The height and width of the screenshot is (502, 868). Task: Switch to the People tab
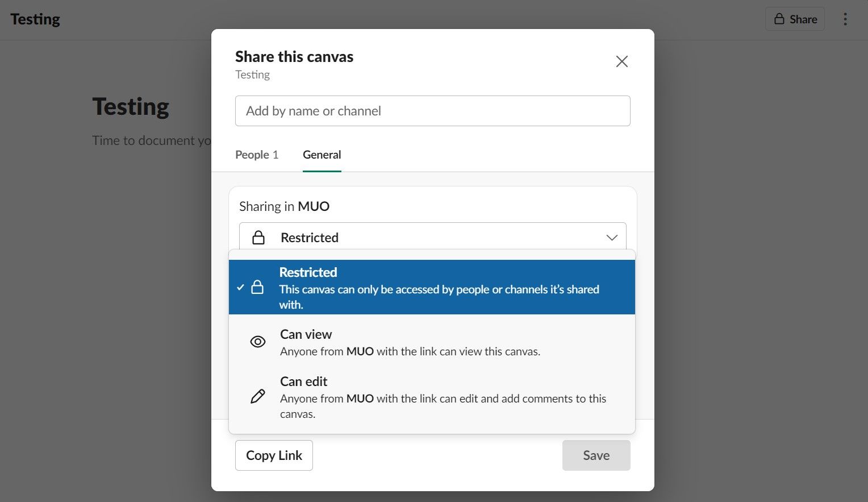coord(257,155)
